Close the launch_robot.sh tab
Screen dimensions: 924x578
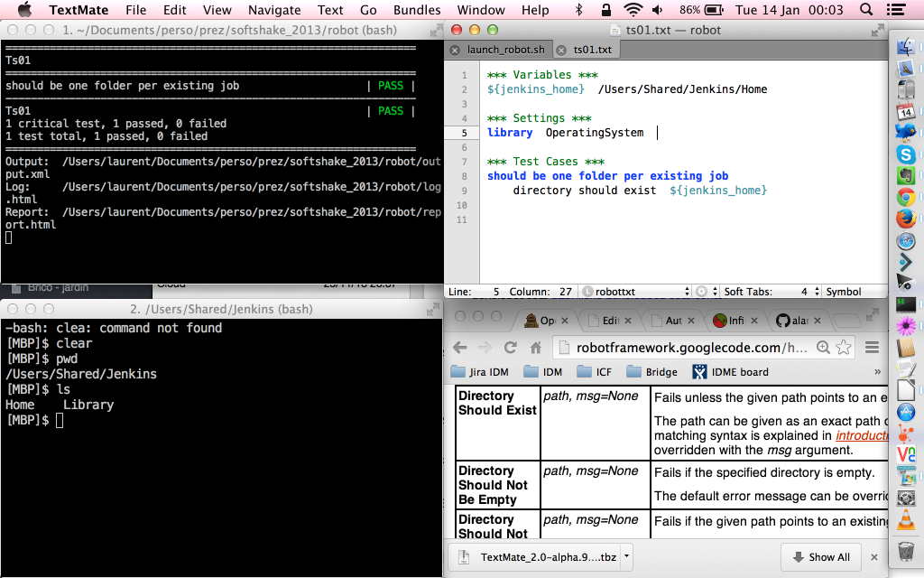tap(455, 51)
